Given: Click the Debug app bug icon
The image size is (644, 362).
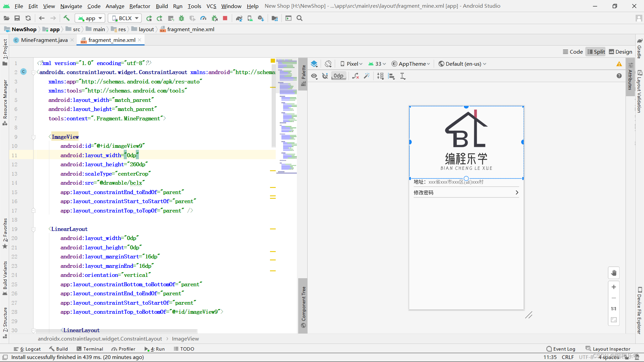Looking at the screenshot, I should 181,18.
